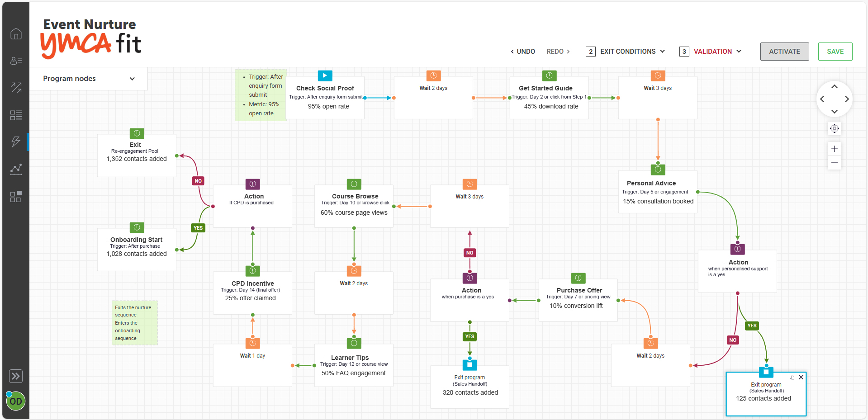Expand the Program nodes dropdown
The image size is (868, 420).
[x=132, y=78]
